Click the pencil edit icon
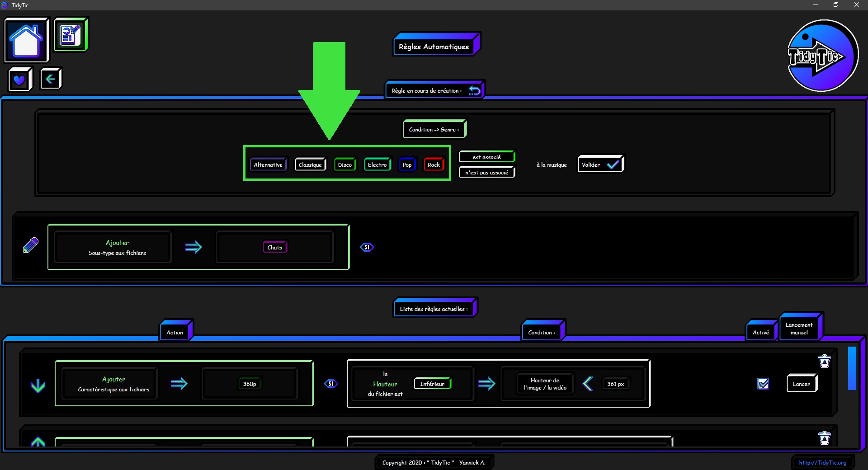The width and height of the screenshot is (868, 470). click(x=31, y=245)
